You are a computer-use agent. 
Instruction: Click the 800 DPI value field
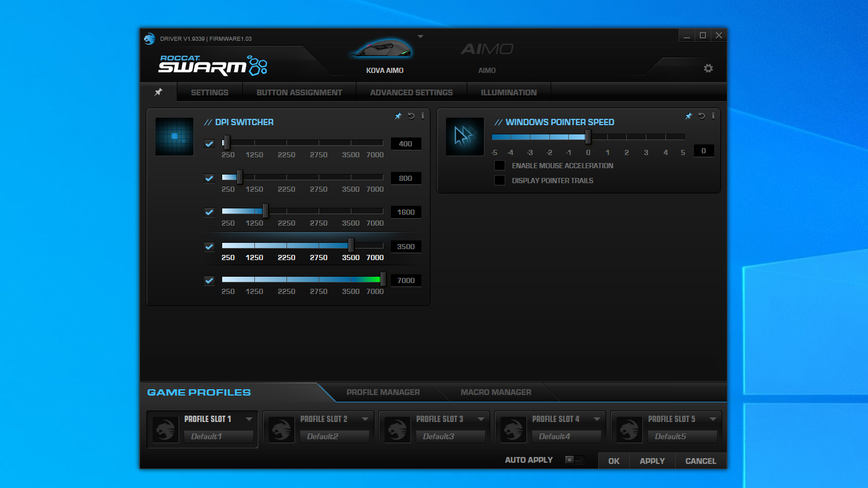click(x=406, y=179)
